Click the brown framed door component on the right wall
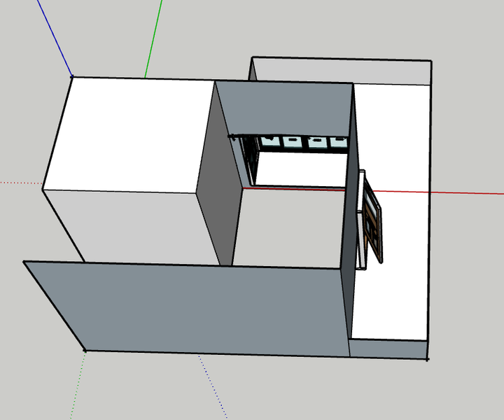This screenshot has height=420, width=504. (373, 220)
